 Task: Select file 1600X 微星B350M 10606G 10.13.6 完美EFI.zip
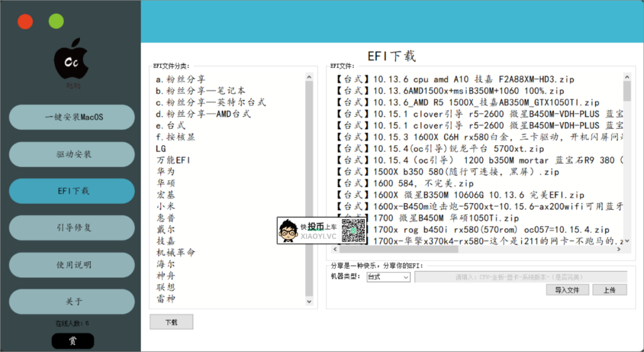tap(460, 195)
